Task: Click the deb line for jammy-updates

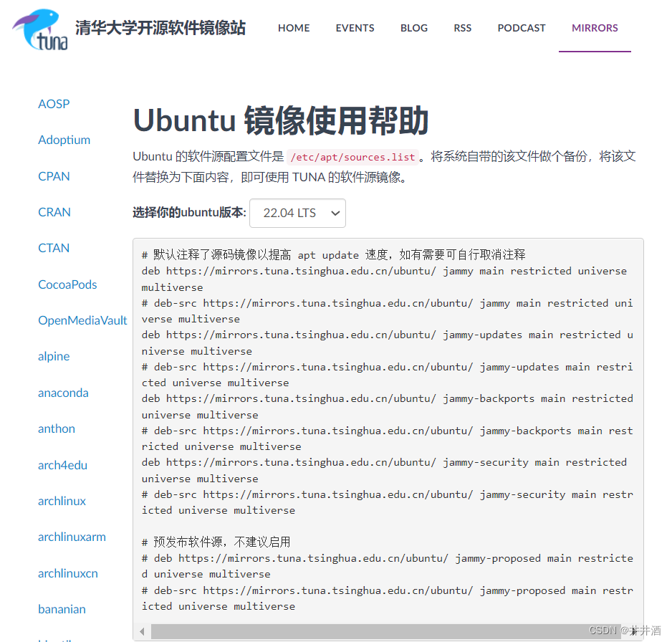Action: (388, 343)
